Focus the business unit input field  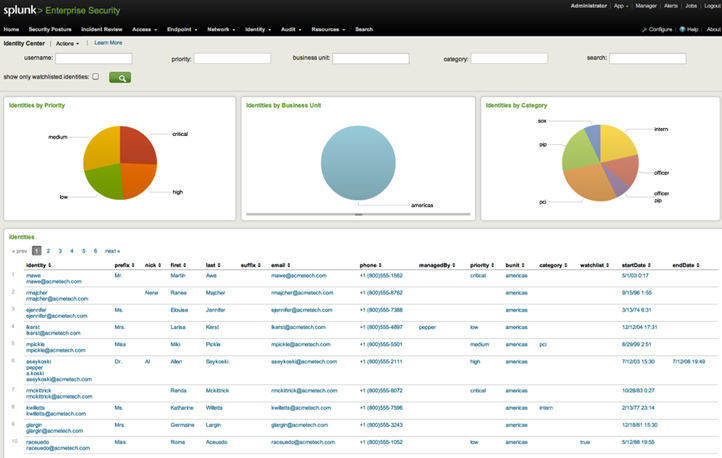point(371,58)
